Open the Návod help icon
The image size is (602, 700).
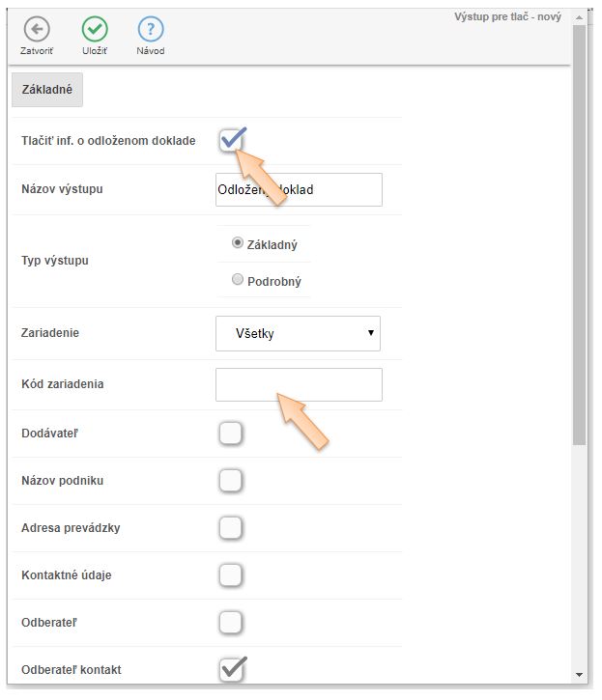(151, 29)
